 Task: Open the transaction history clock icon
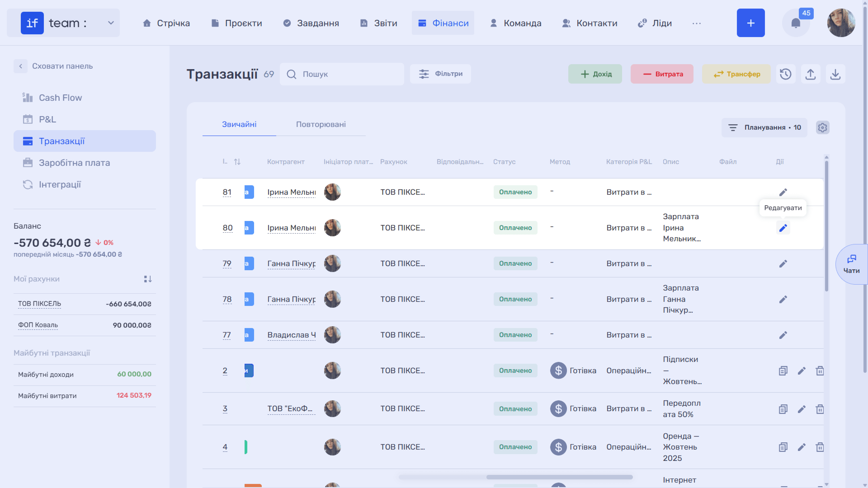785,74
